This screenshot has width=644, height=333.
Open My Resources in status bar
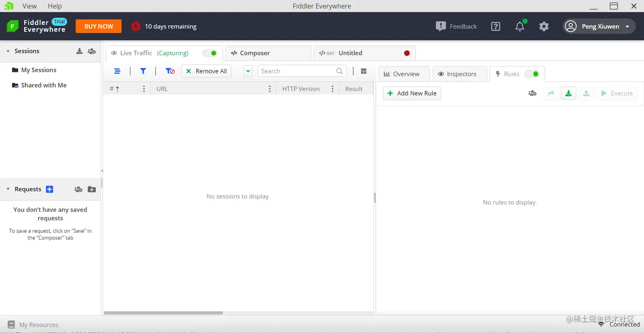(33, 325)
